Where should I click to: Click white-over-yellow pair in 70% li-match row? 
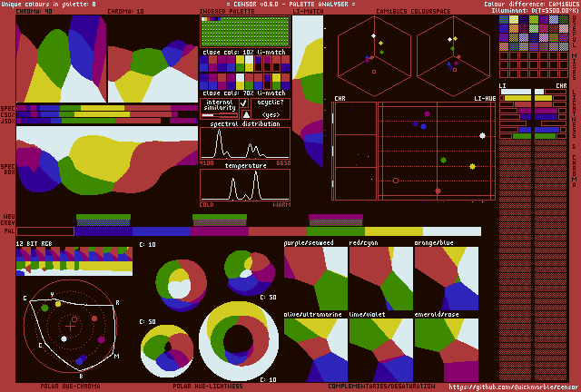(x=240, y=82)
